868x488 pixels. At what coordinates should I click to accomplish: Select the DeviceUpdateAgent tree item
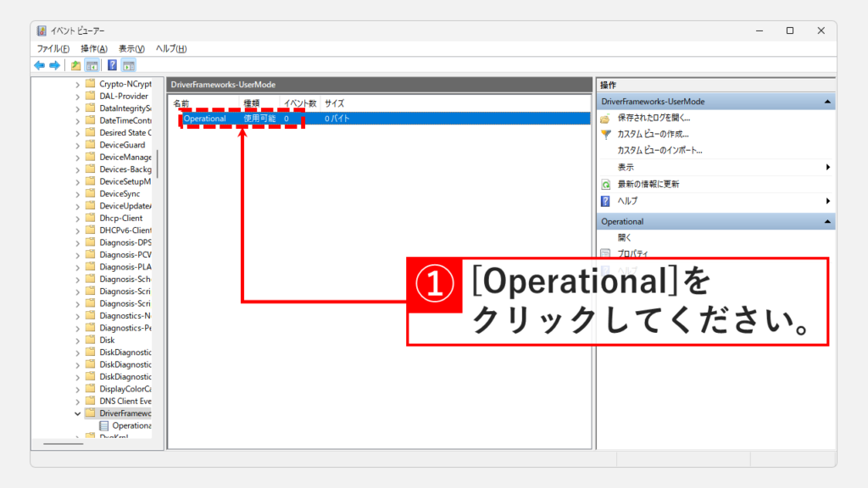click(125, 206)
